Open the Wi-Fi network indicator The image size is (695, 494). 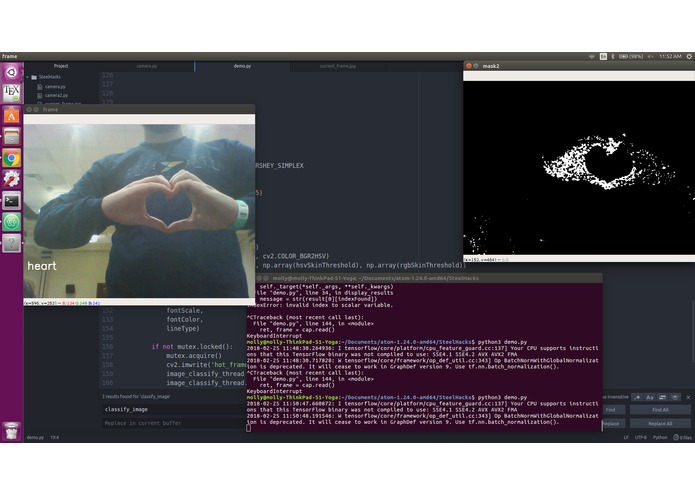(x=592, y=57)
